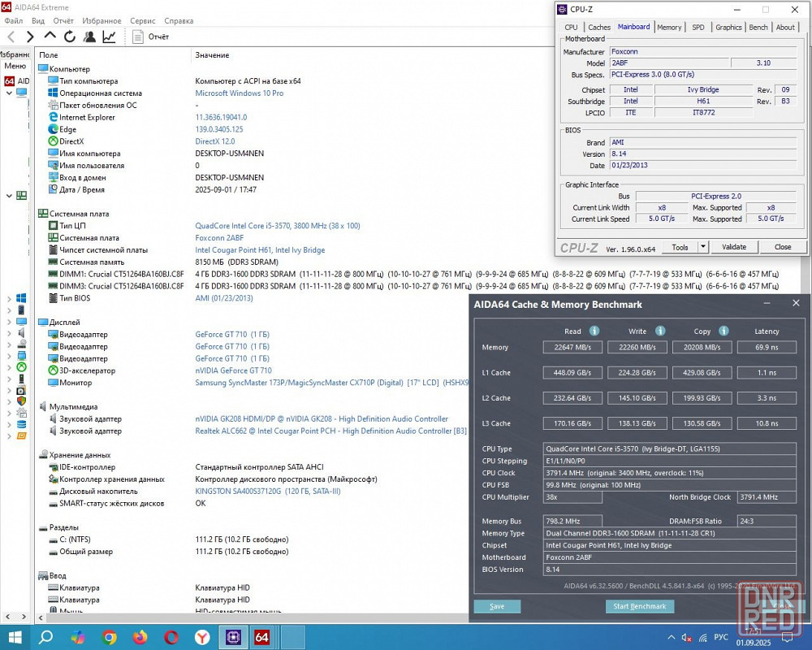Open the Сервис menu
The height and width of the screenshot is (650, 812).
[x=143, y=20]
